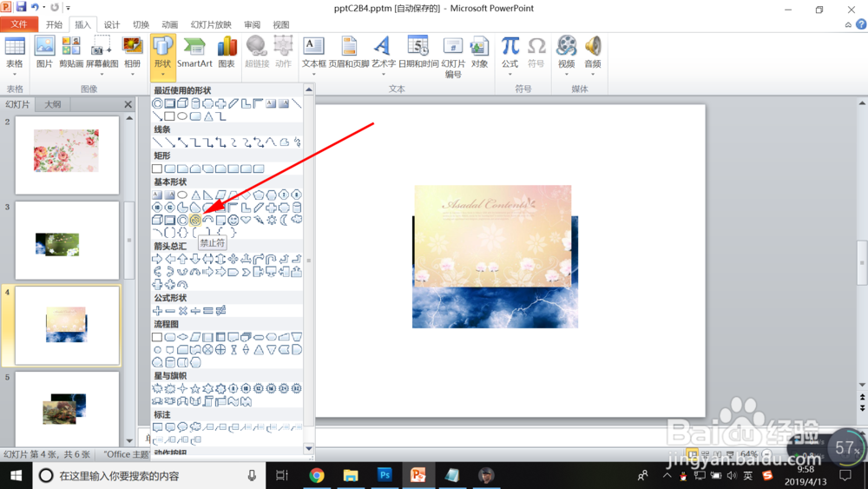Select the flowchart decision diamond shape
868x489 pixels.
(x=182, y=337)
